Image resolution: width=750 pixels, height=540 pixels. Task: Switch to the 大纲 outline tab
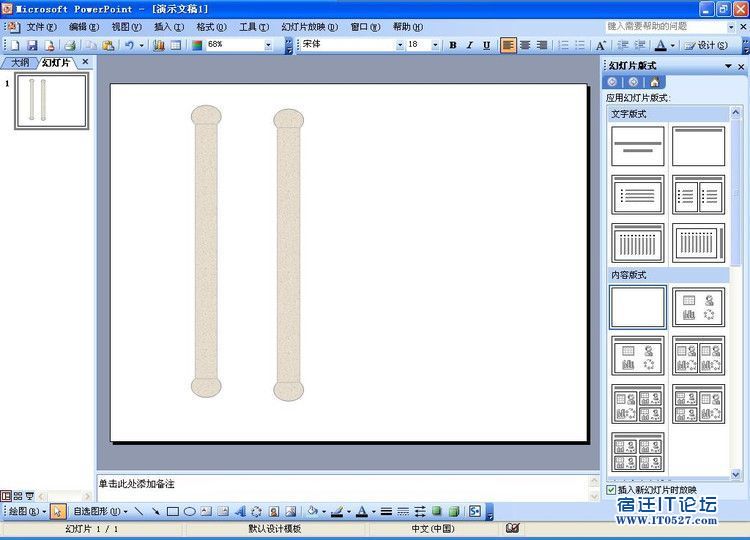[20, 62]
